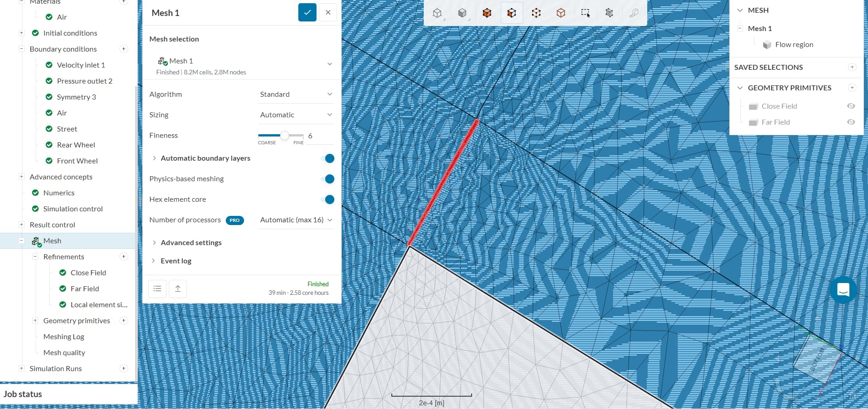Toggle Physics-based meshing switch

(327, 179)
